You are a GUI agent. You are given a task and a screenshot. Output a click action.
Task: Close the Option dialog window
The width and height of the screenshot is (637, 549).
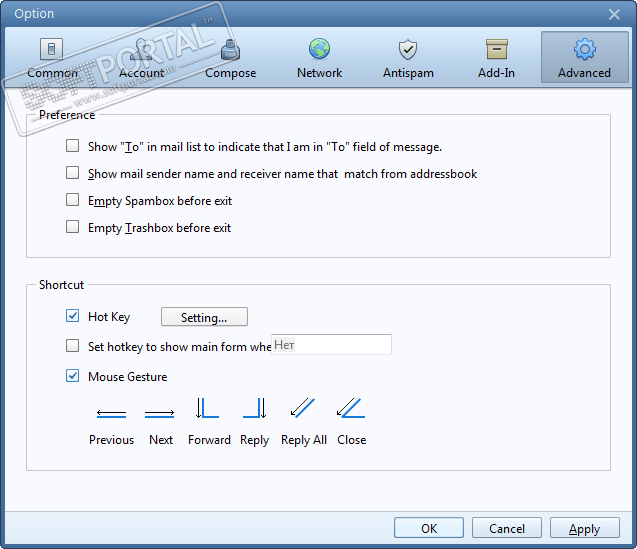[x=614, y=15]
